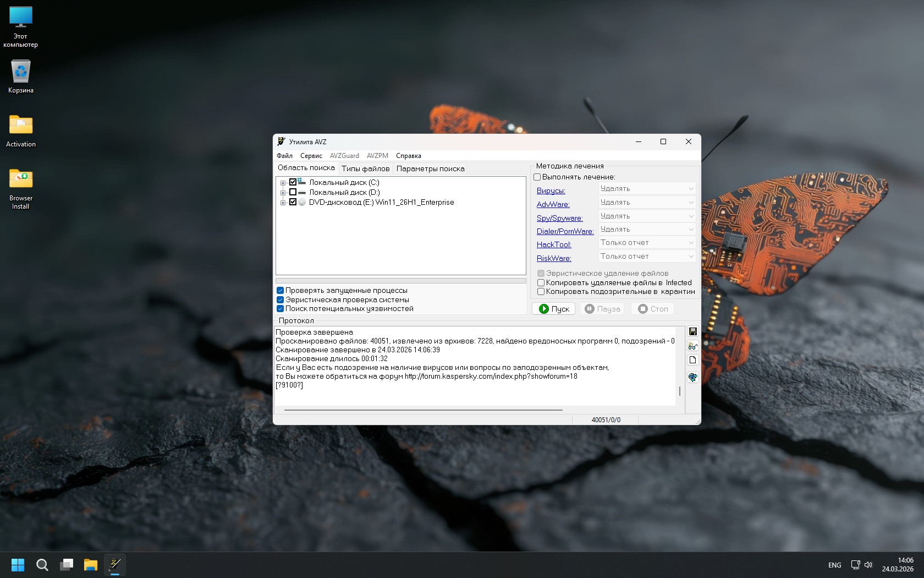
Task: Open the Сервис menu
Action: tap(311, 156)
